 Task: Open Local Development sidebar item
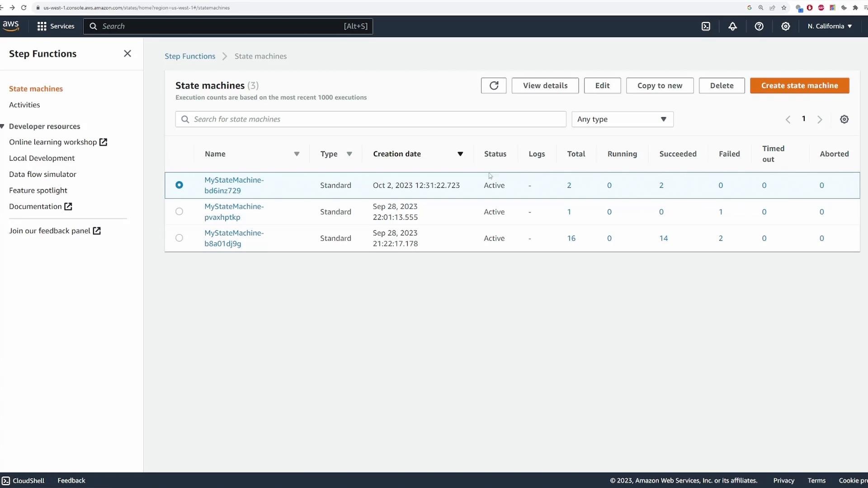coord(42,158)
